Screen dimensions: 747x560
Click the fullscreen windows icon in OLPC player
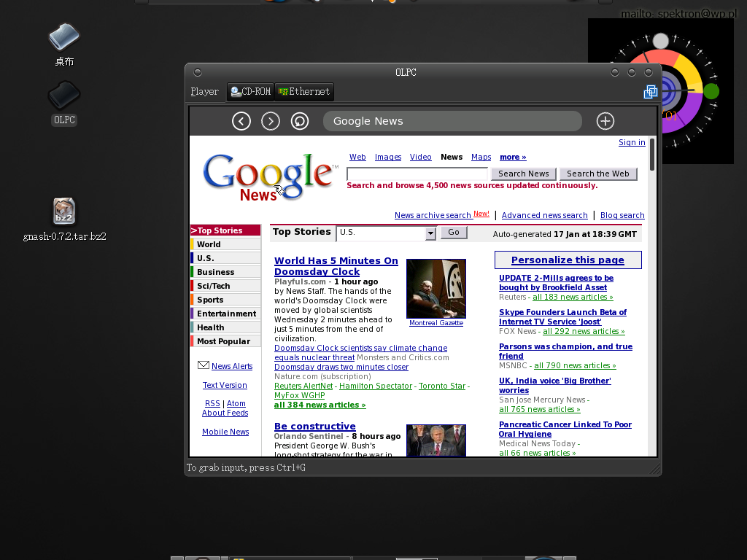[650, 91]
